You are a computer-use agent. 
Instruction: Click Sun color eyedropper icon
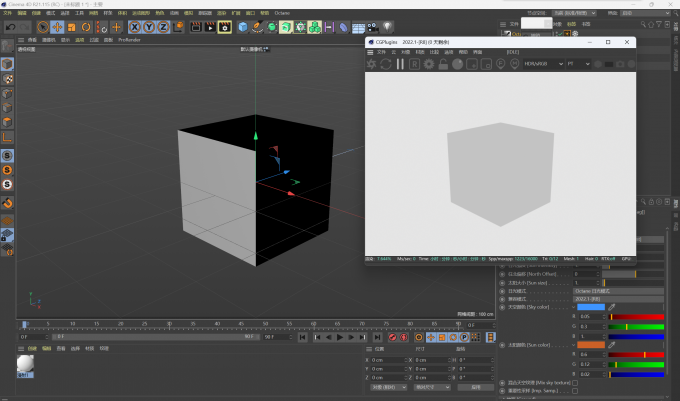611,345
